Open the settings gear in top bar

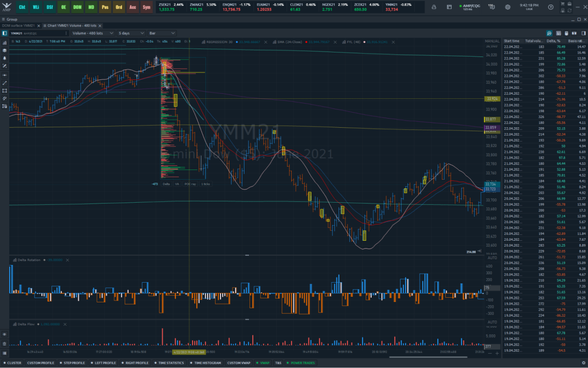(x=508, y=7)
